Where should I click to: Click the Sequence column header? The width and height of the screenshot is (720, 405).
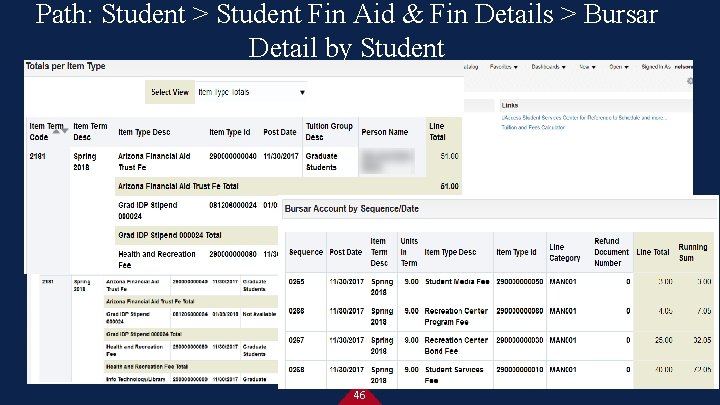click(306, 252)
